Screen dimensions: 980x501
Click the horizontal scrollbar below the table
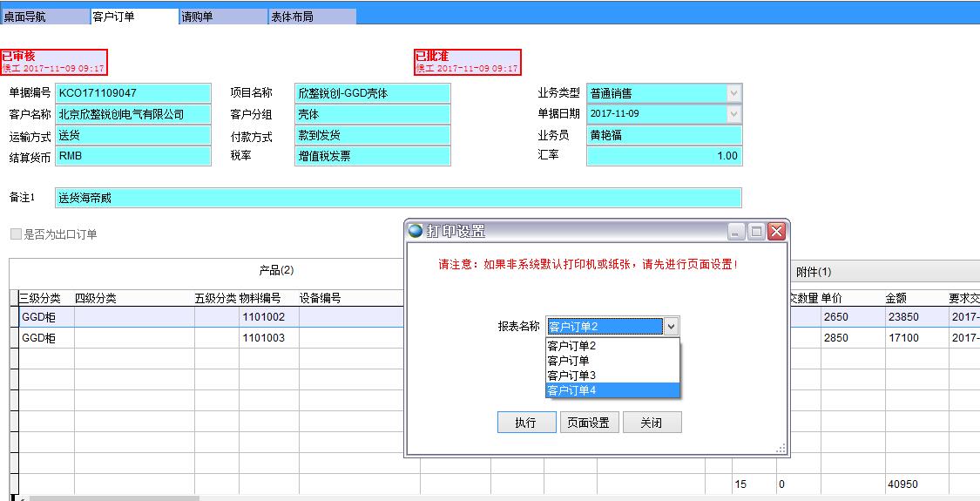[113, 498]
